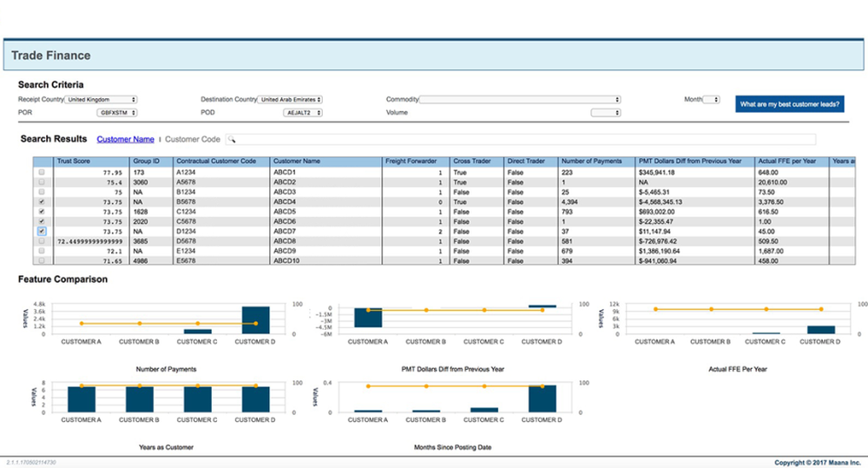Click Customer D bar in Actual FFE chart
The image size is (868, 468).
point(819,330)
